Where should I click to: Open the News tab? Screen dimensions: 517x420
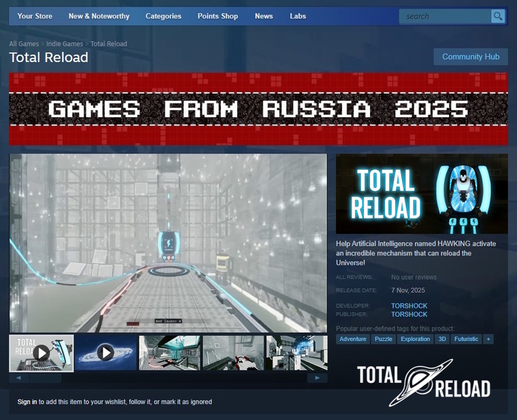(x=264, y=16)
